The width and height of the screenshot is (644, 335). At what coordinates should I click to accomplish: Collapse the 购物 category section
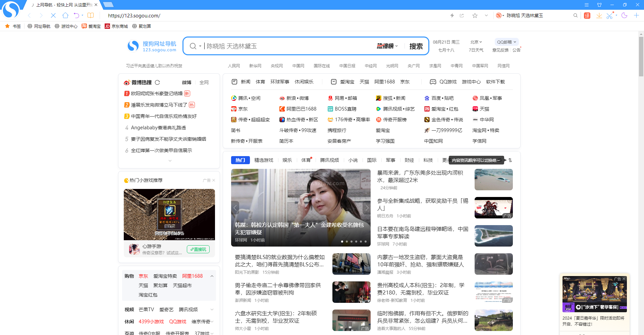[x=212, y=276]
